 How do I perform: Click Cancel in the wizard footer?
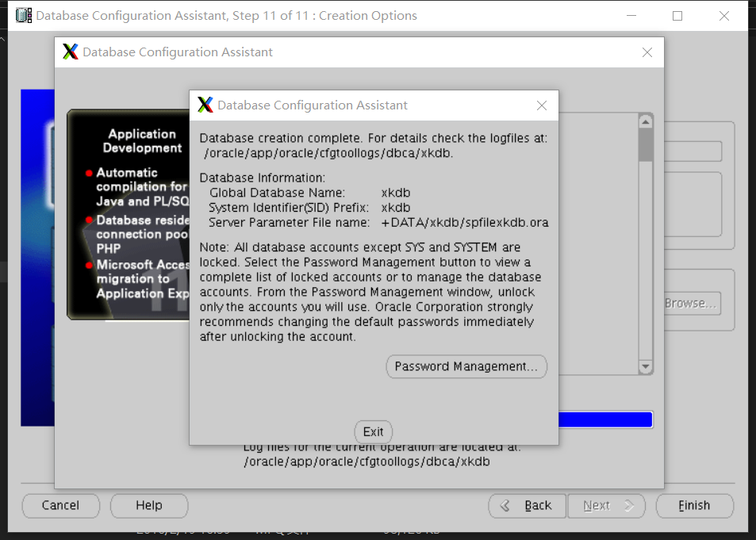(61, 505)
